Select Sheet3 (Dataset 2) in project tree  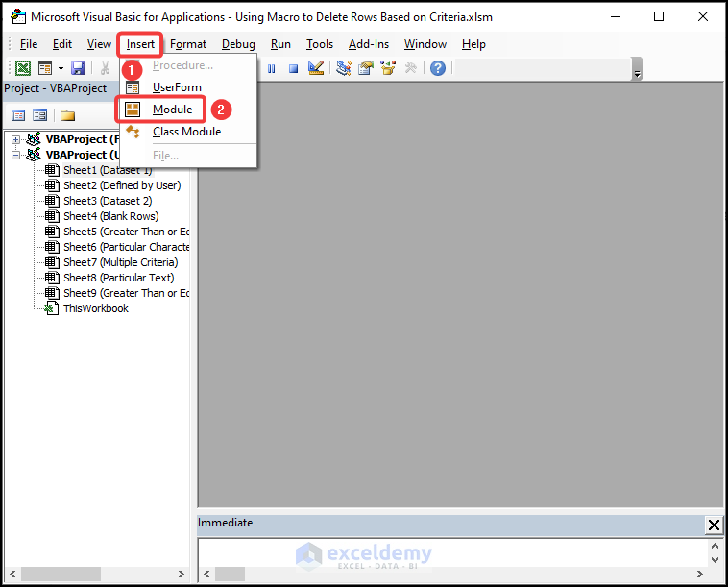click(108, 201)
